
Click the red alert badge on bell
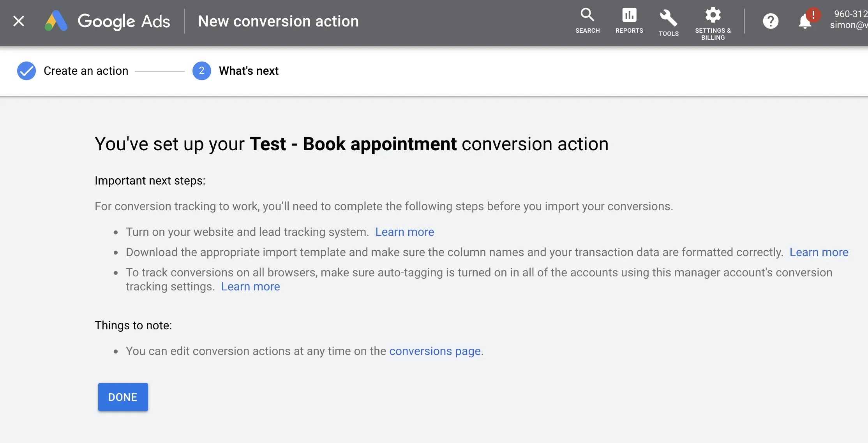point(813,15)
